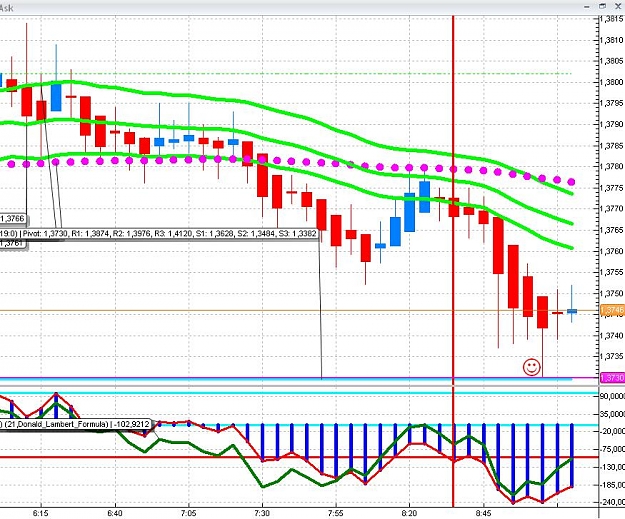625x519 pixels.
Task: Minimize the Ask chart window
Action: (x=587, y=7)
